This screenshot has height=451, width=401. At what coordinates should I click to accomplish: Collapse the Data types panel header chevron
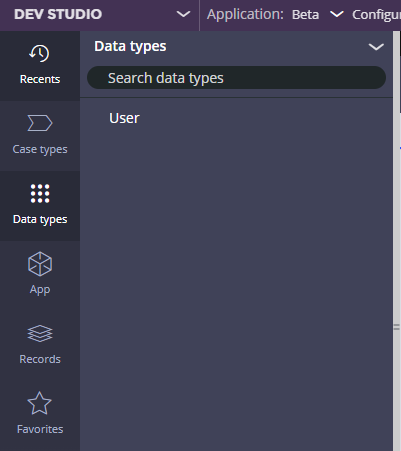[376, 47]
